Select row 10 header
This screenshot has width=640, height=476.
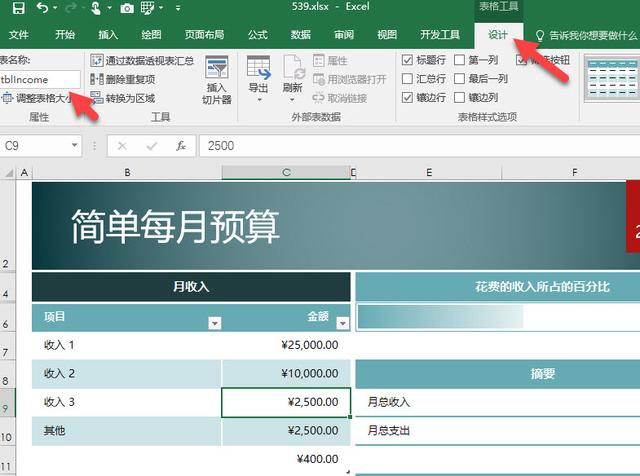(x=7, y=433)
